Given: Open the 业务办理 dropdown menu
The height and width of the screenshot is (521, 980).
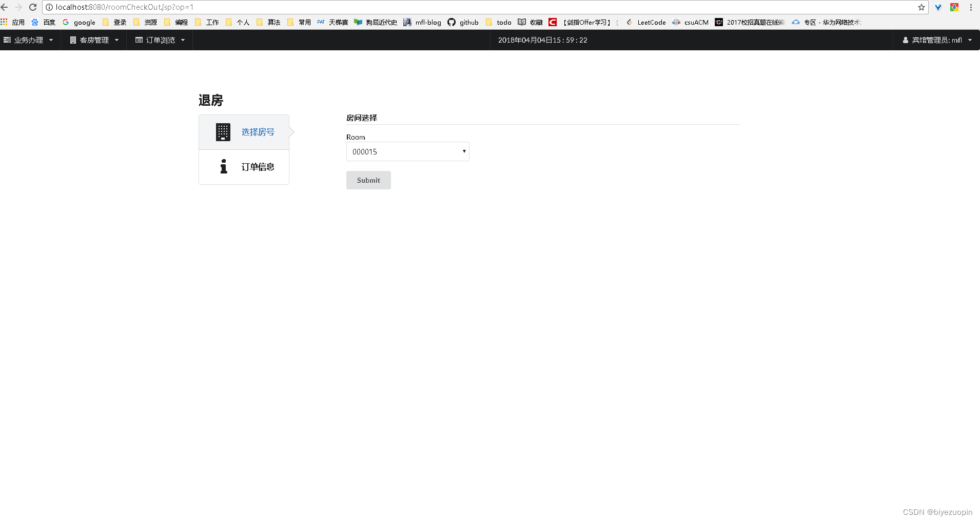Looking at the screenshot, I should [29, 40].
